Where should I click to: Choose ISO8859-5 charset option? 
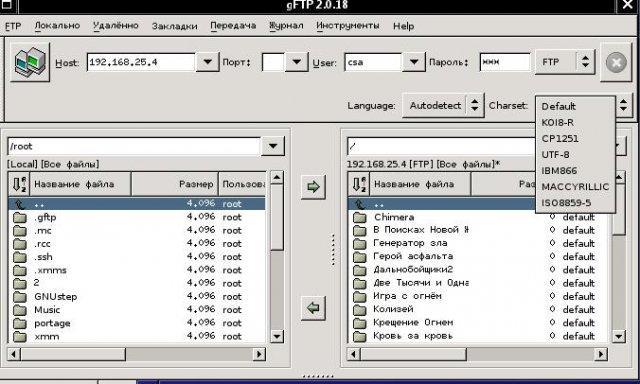coord(575,203)
